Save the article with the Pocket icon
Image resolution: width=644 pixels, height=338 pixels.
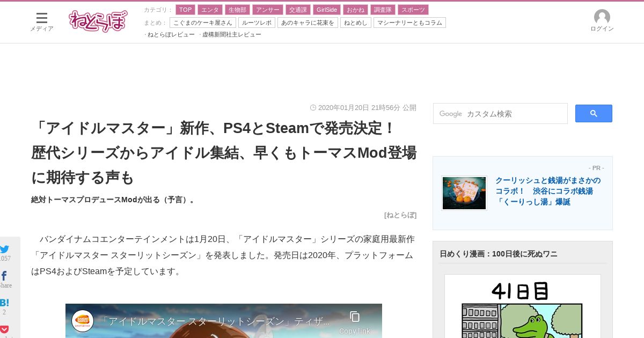click(4, 329)
